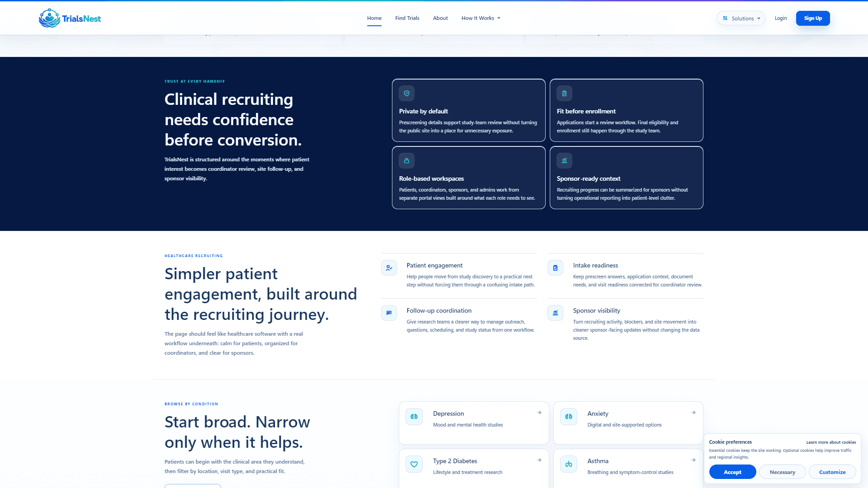The width and height of the screenshot is (868, 488).
Task: Choose Necessary cookies only
Action: (783, 472)
